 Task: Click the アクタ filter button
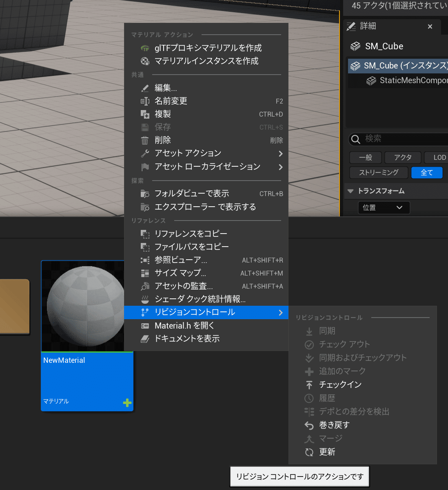coord(403,157)
